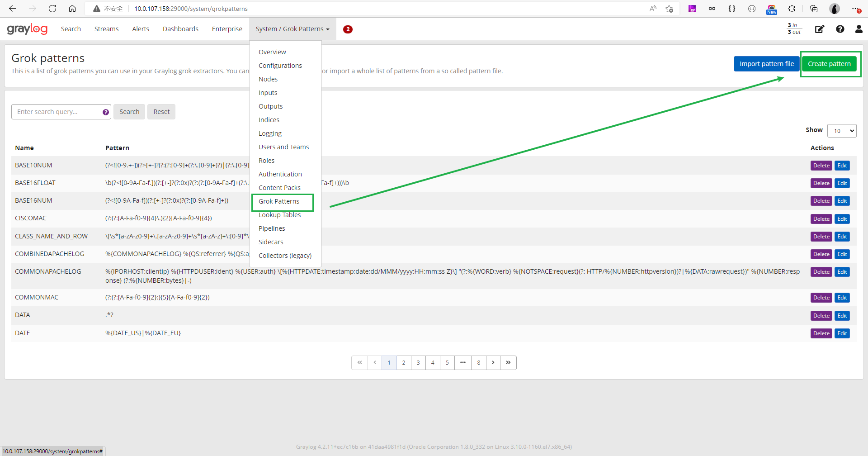Open the scratchpad edit icon
This screenshot has width=868, height=456.
[820, 29]
